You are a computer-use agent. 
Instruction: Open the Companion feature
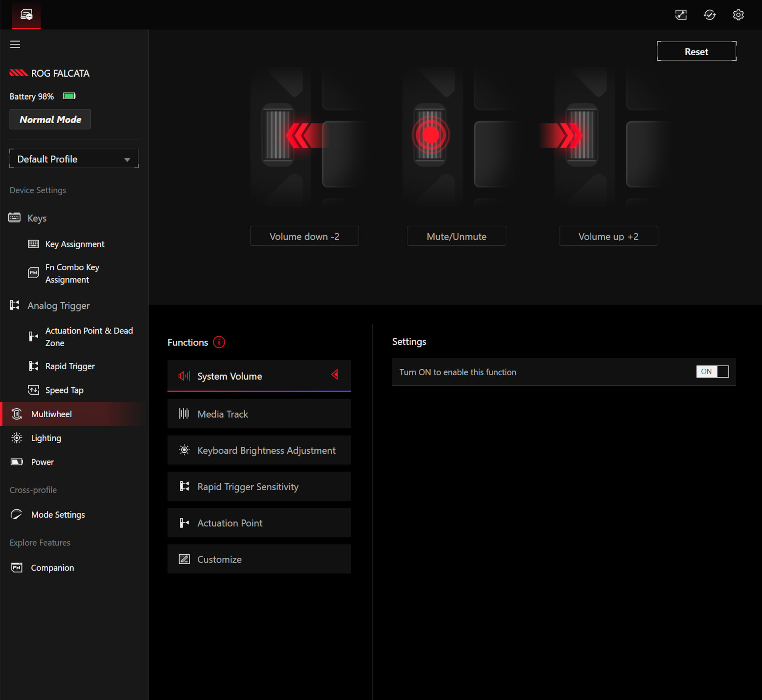52,567
